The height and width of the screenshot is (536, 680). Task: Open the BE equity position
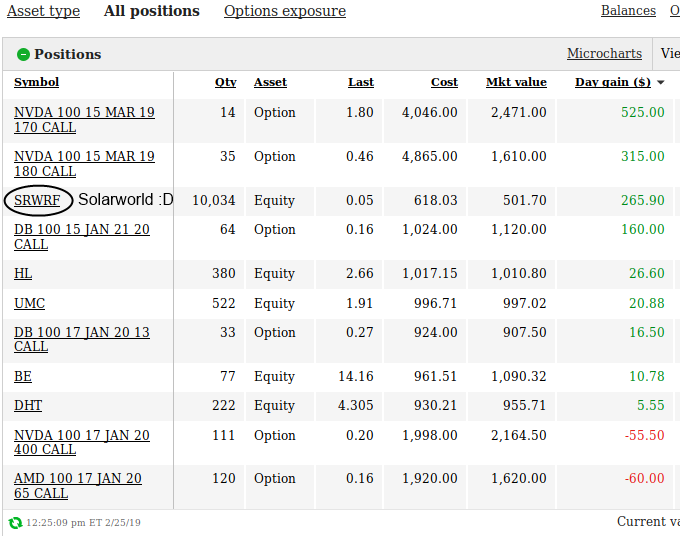pos(23,376)
